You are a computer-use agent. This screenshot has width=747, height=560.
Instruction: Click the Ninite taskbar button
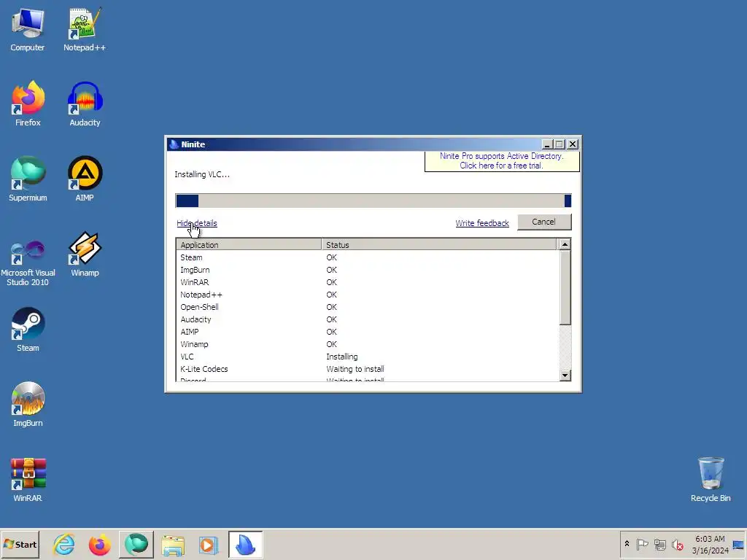click(x=245, y=544)
